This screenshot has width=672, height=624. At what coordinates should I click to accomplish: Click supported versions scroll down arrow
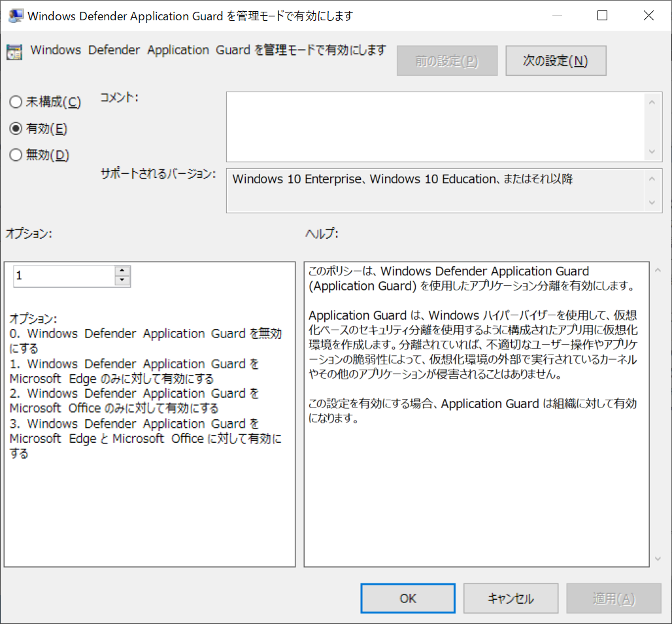point(652,202)
